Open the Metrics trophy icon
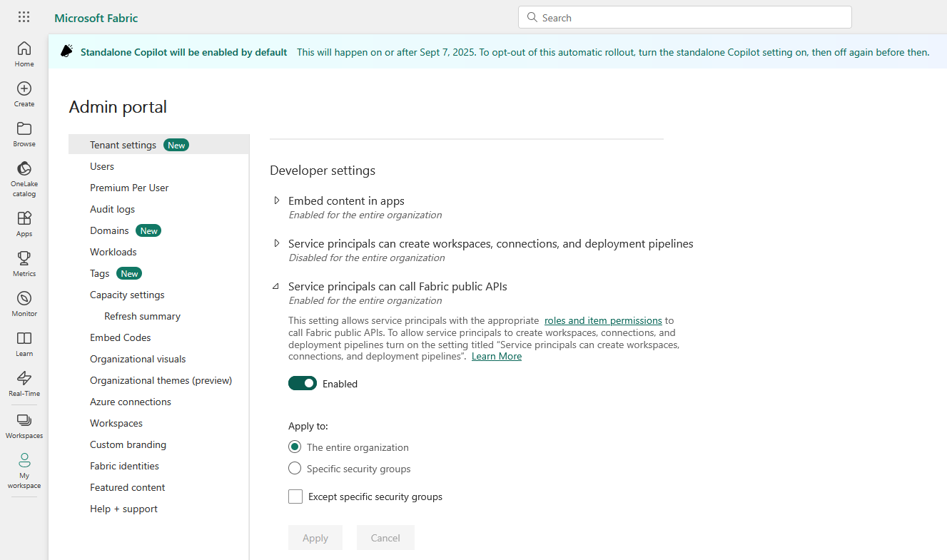This screenshot has width=947, height=560. tap(24, 263)
